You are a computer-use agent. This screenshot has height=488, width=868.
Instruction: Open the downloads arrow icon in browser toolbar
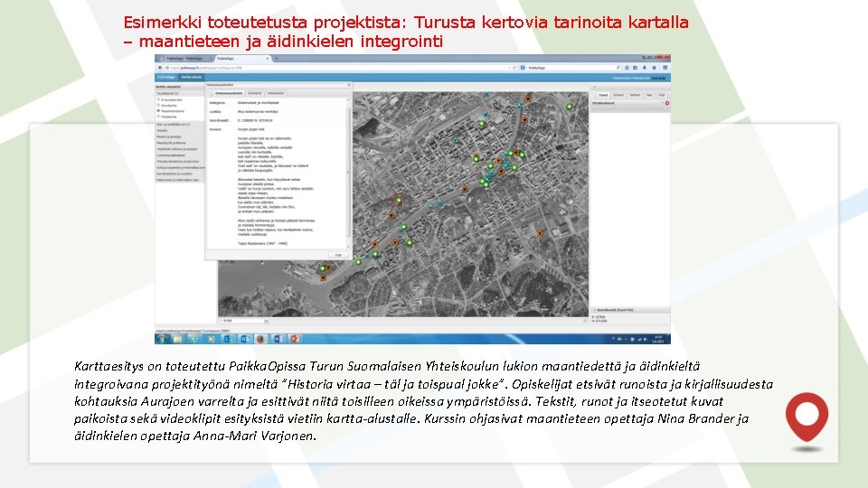click(x=645, y=68)
